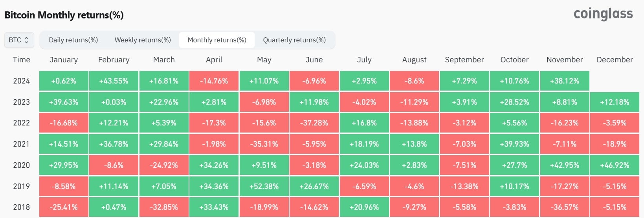Select the November 2024 +38.12% cell
Image resolution: width=644 pixels, height=218 pixels.
pos(565,81)
